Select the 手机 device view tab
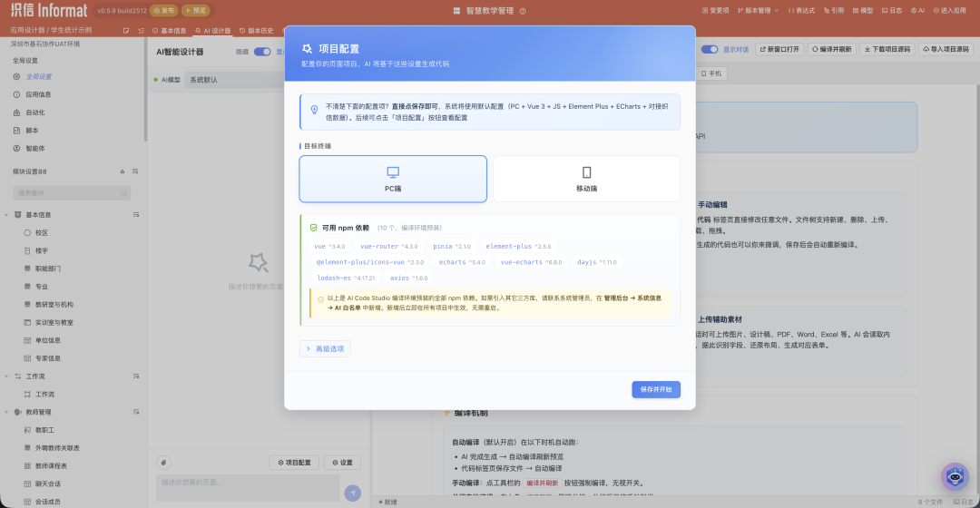980x508 pixels. click(x=711, y=73)
